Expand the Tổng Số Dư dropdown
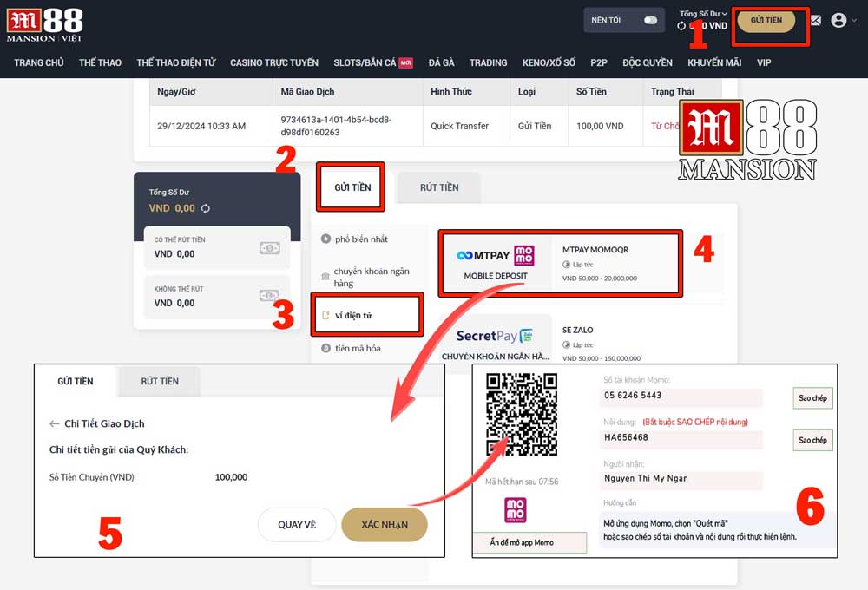 pos(703,14)
